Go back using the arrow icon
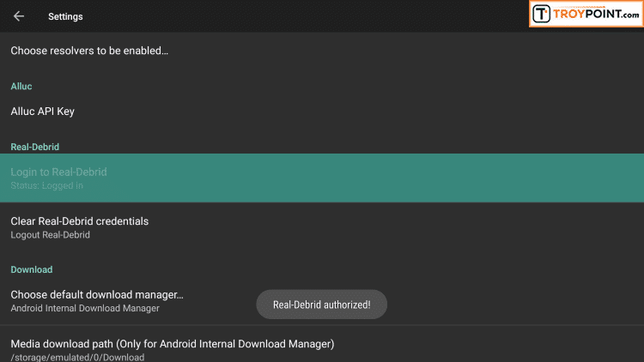This screenshot has width=644, height=362. [x=19, y=16]
